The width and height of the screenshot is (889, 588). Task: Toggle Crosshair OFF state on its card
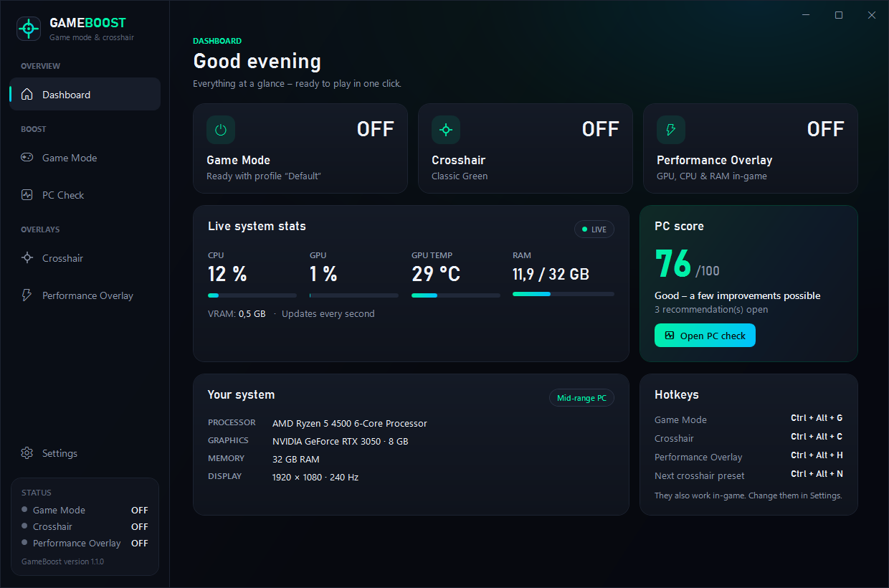(x=601, y=129)
